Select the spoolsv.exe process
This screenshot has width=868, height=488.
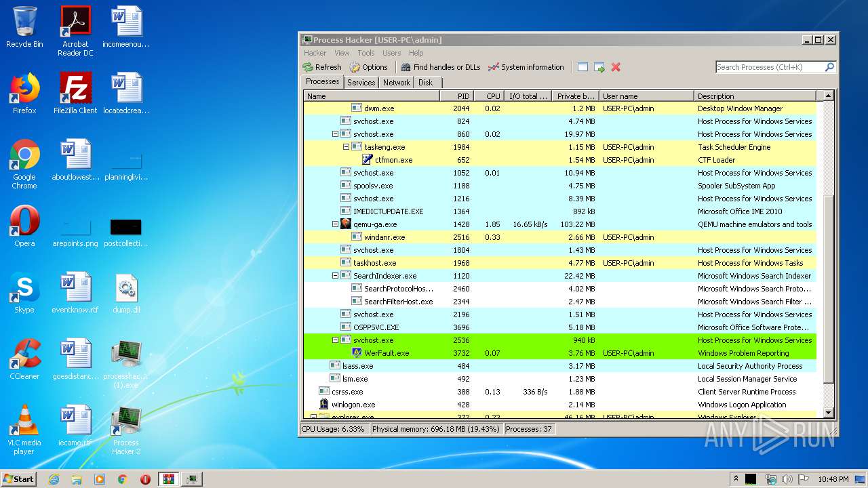click(x=560, y=186)
